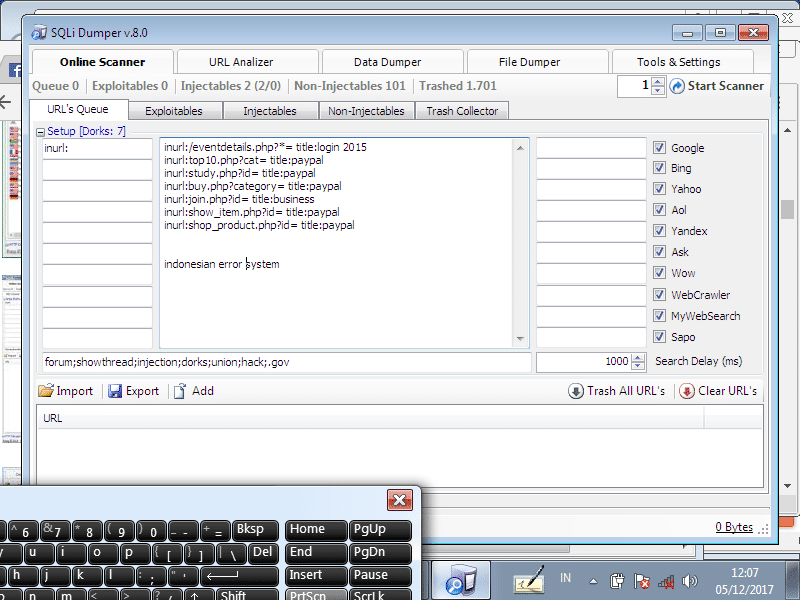The height and width of the screenshot is (600, 800).
Task: Click the Action Center flag tray icon
Action: pyautogui.click(x=641, y=581)
